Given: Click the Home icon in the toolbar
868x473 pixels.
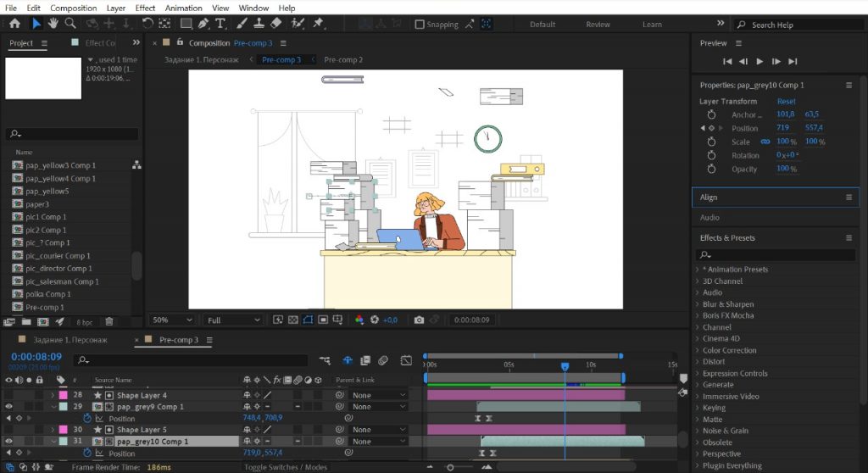Looking at the screenshot, I should [x=14, y=24].
